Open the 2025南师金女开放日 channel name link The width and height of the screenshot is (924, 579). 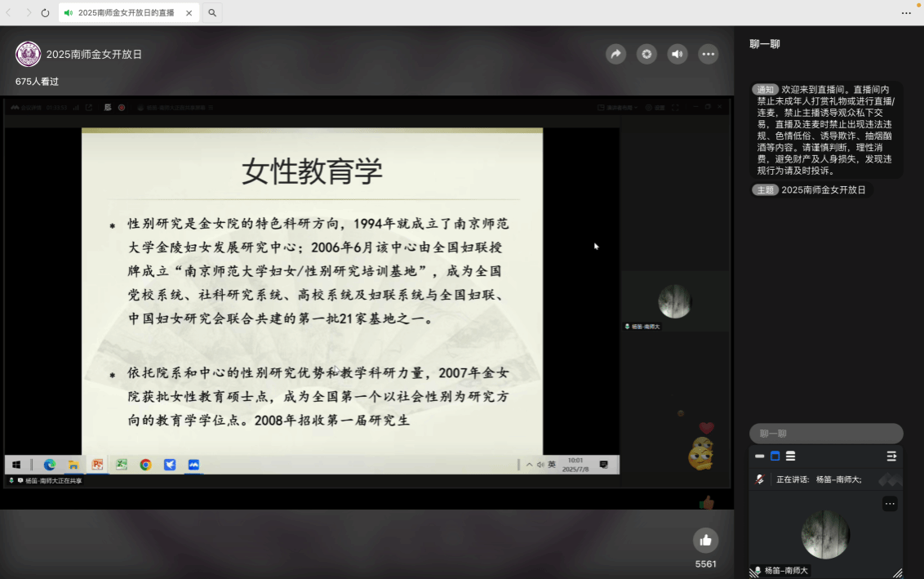94,54
